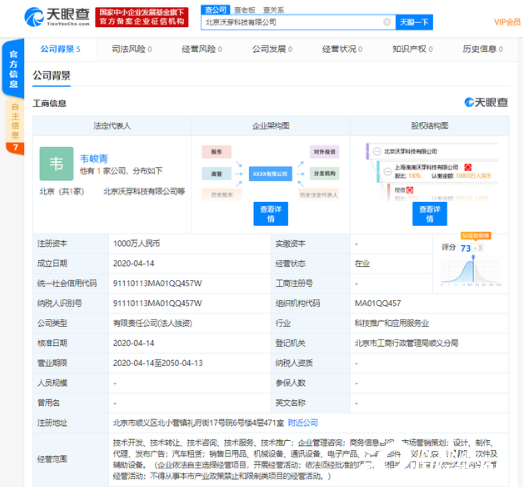Click the Tianyancha logo at top left
523x487 pixels.
pos(57,17)
